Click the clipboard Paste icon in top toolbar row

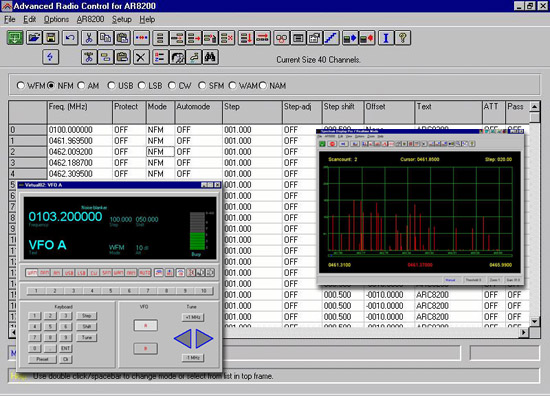pyautogui.click(x=122, y=38)
